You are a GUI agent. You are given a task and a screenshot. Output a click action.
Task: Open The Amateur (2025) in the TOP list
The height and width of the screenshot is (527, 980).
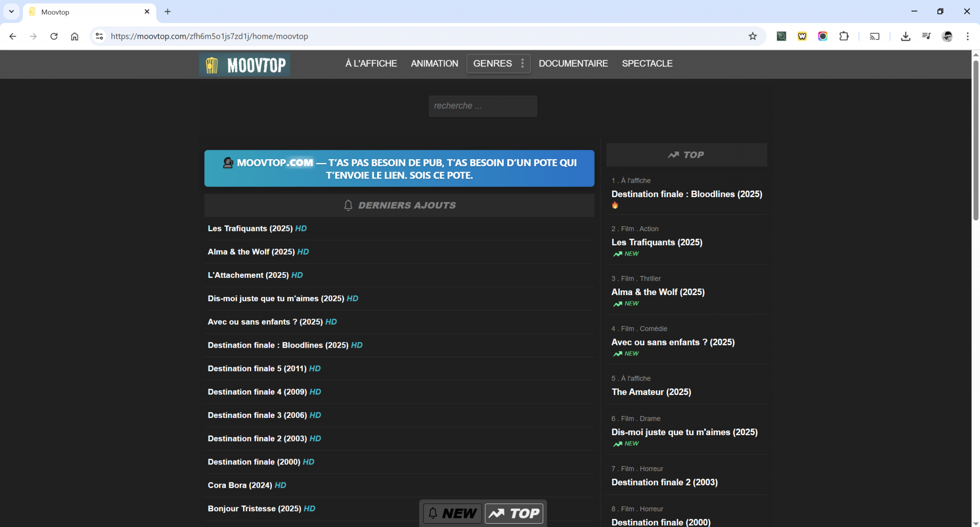(x=651, y=392)
